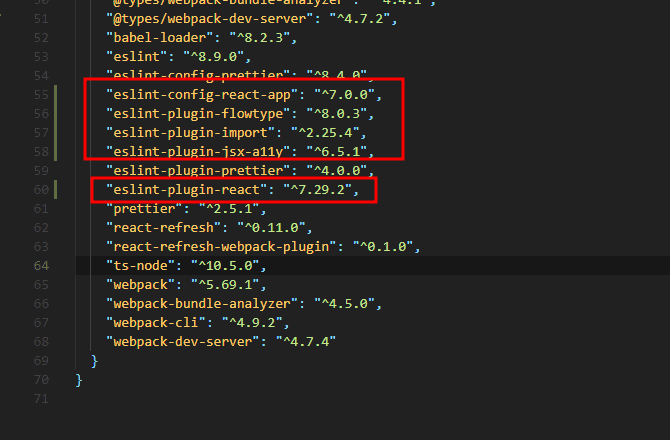Click version value "^2.25.4" on line 57
Viewport: 670px width, 440px height.
tap(325, 133)
